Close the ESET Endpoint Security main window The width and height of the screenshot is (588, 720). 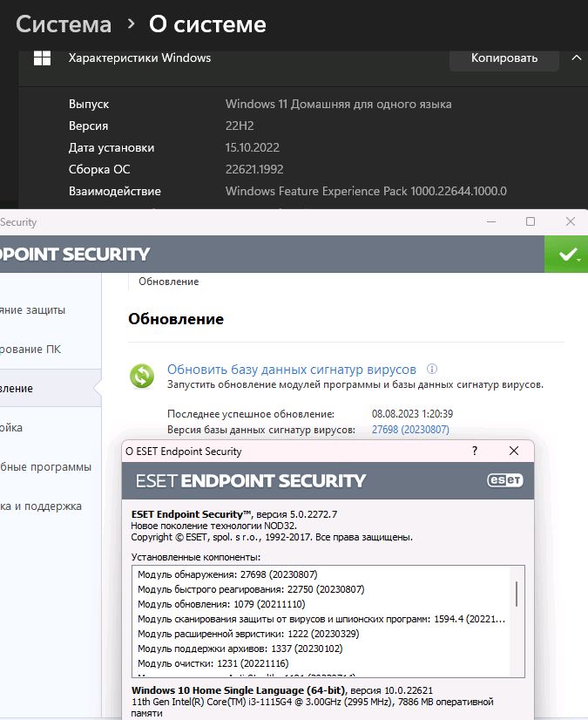tap(570, 221)
